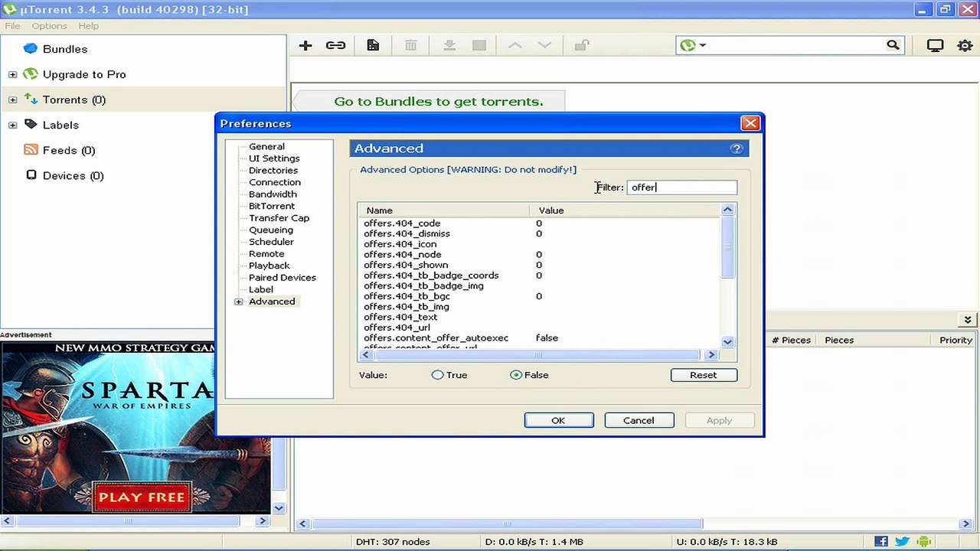Image resolution: width=980 pixels, height=551 pixels.
Task: Click PLAY FREE in the Sparta ad
Action: click(x=142, y=497)
